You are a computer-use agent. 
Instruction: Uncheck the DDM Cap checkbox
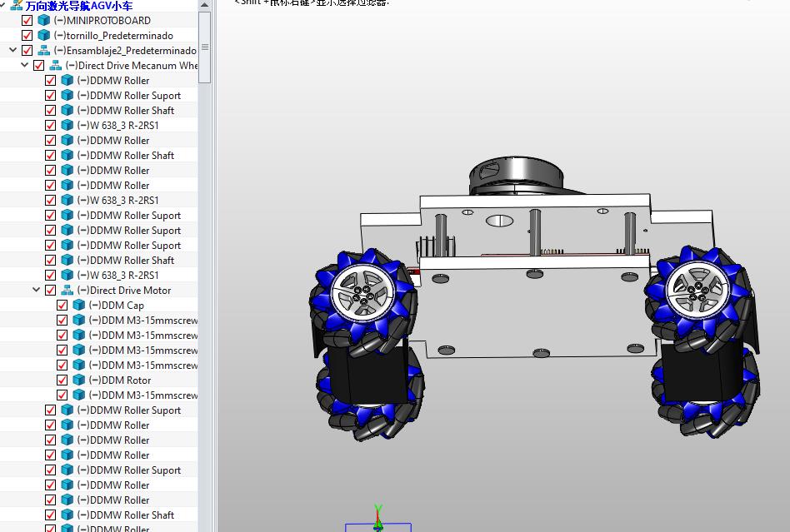62,305
